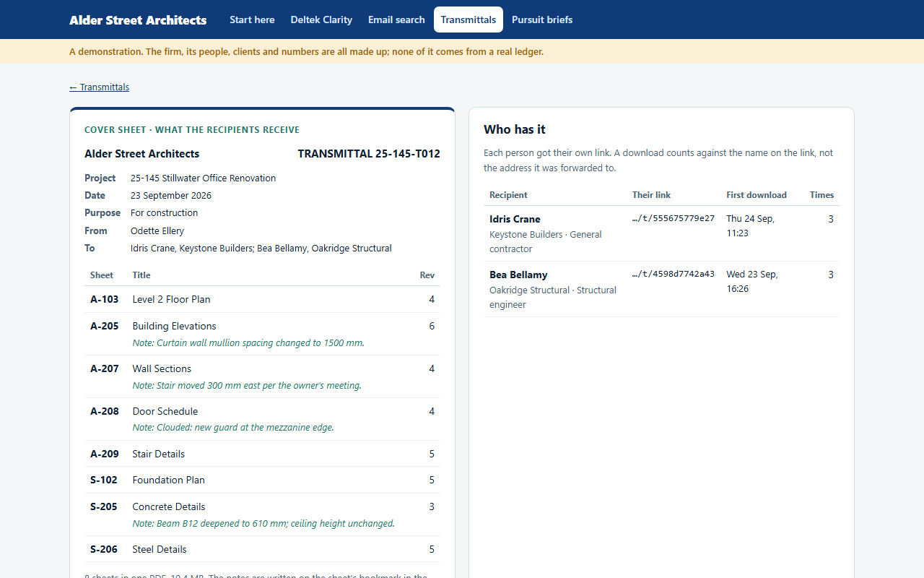Click the Beam B12 deepened note
This screenshot has width=924, height=578.
coord(263,524)
